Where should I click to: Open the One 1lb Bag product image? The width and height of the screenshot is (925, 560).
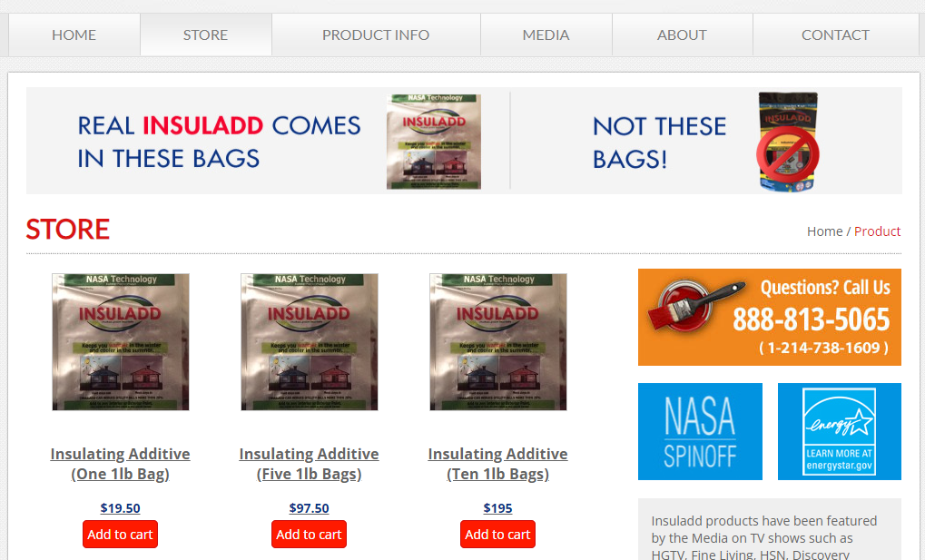pyautogui.click(x=121, y=341)
